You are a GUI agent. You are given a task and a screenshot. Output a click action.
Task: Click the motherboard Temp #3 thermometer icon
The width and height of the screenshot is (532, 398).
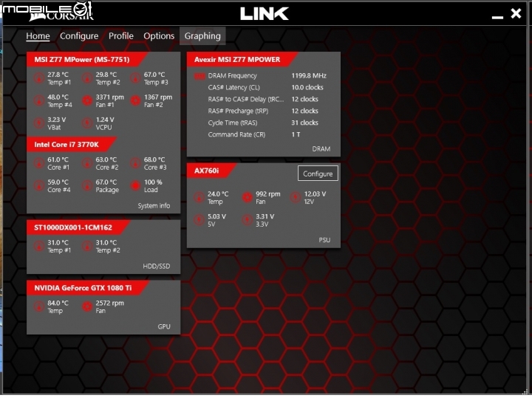click(135, 78)
